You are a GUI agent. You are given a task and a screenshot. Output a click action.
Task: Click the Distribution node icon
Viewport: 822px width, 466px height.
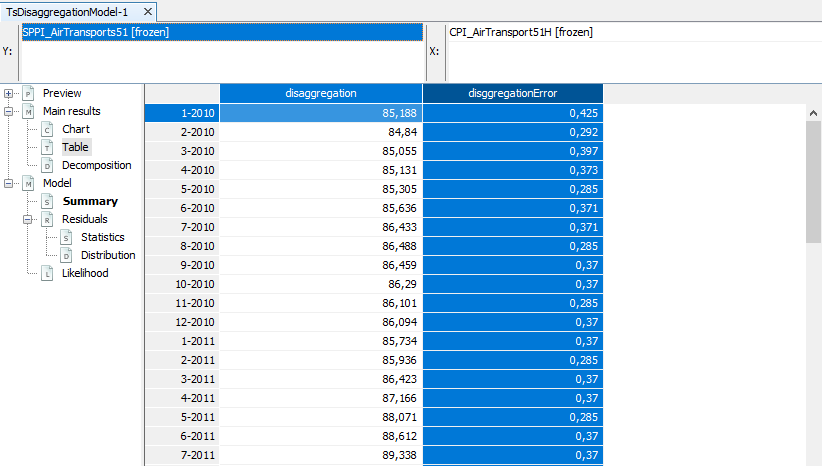point(66,255)
